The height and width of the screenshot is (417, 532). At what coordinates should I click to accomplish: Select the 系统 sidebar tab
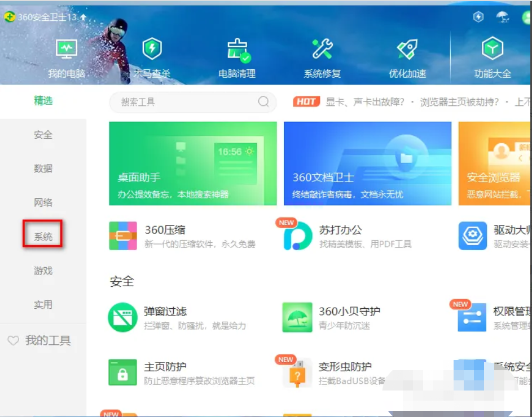(43, 237)
